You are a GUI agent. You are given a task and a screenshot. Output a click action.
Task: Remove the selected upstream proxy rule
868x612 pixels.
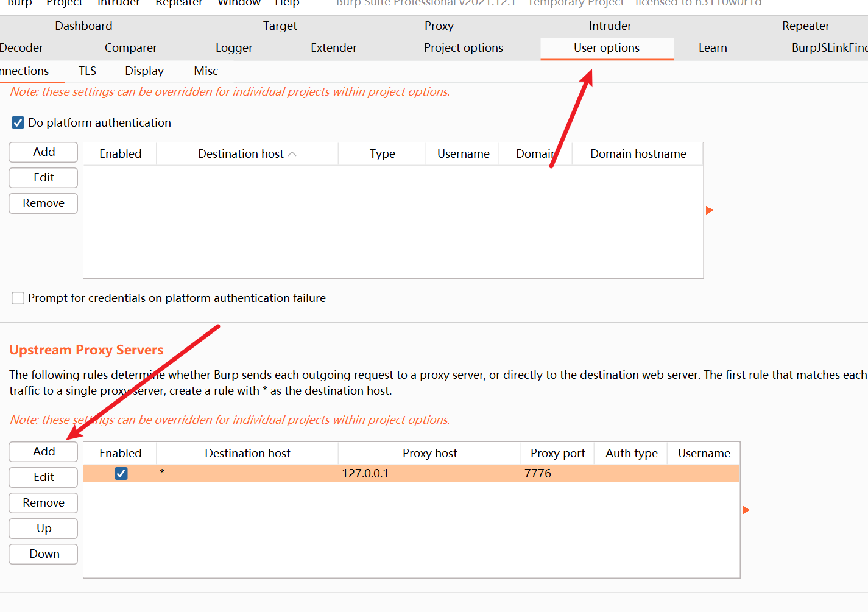pos(43,503)
